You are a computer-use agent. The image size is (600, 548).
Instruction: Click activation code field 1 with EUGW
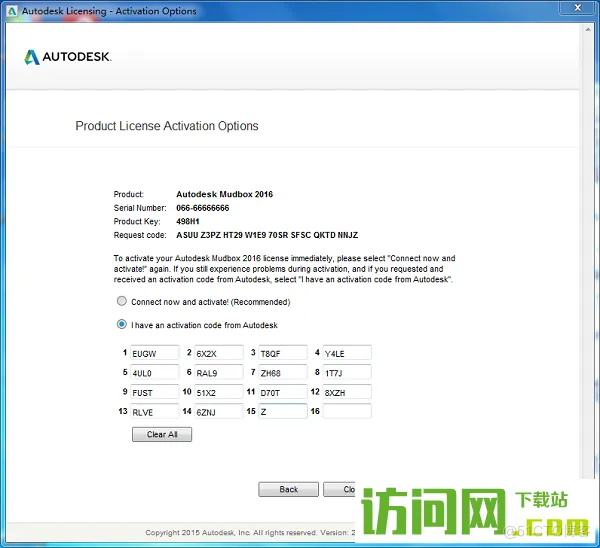[155, 353]
